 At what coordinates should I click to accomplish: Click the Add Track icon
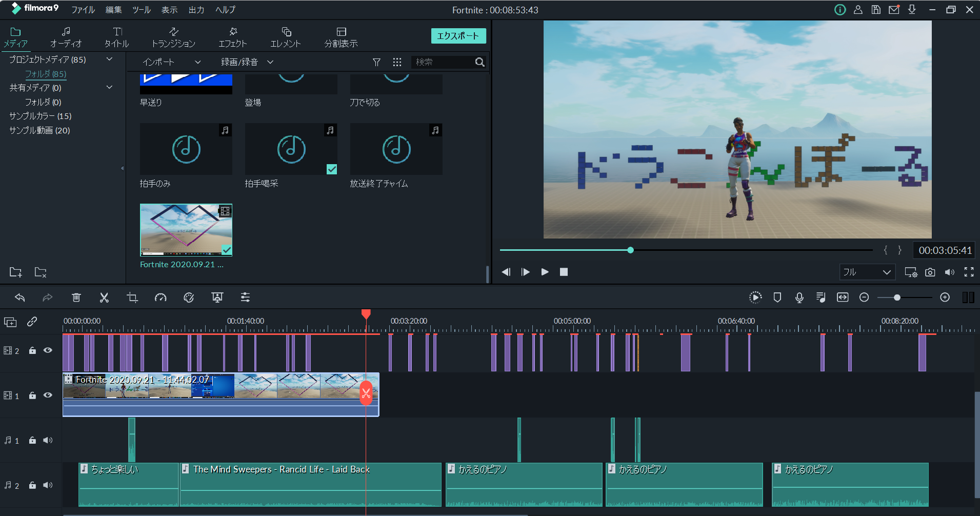click(x=10, y=322)
